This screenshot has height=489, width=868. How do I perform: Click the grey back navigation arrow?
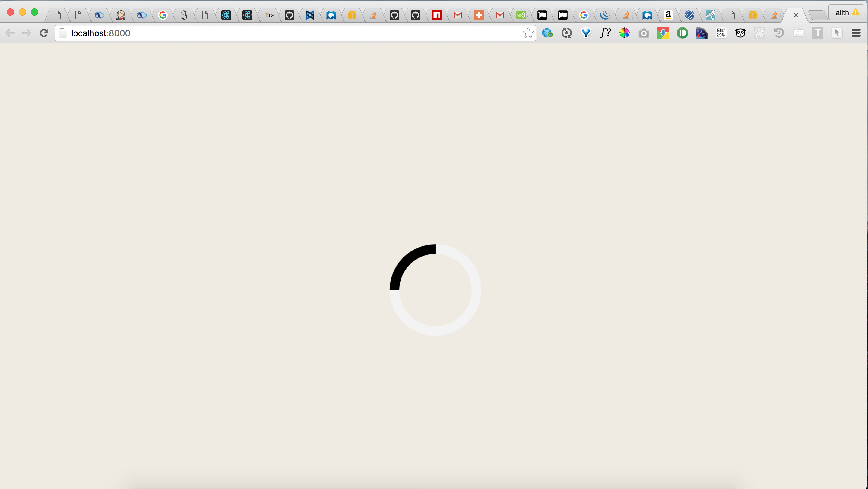(x=10, y=33)
